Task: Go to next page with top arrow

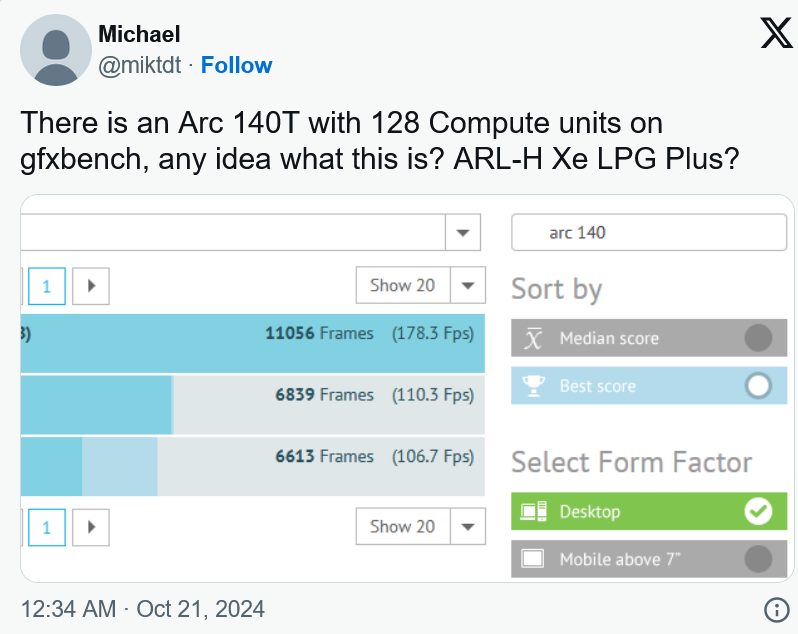Action: pos(91,286)
